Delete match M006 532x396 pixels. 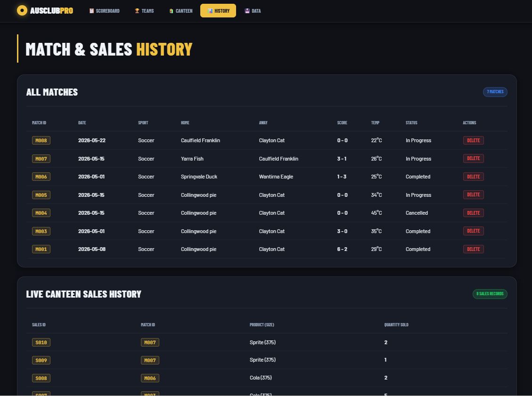point(473,177)
